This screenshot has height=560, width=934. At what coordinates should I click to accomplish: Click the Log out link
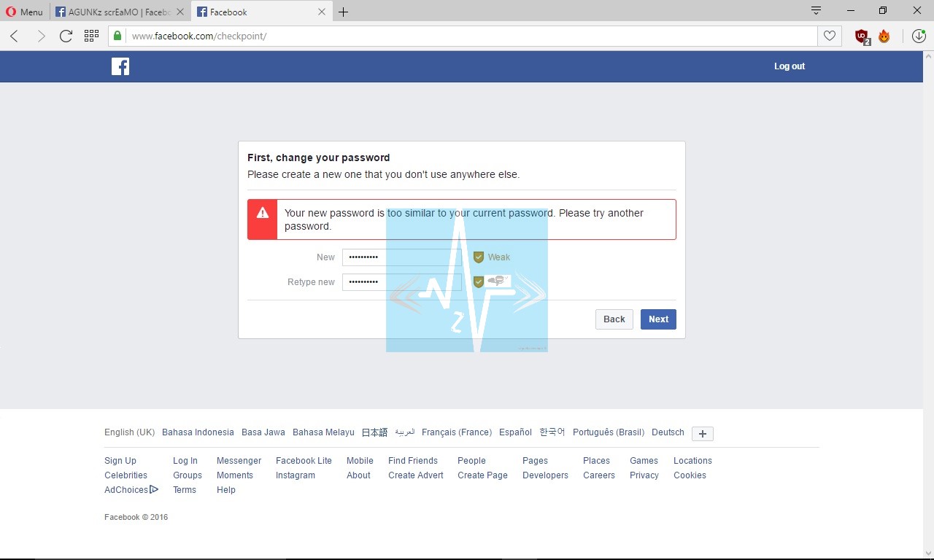(790, 66)
